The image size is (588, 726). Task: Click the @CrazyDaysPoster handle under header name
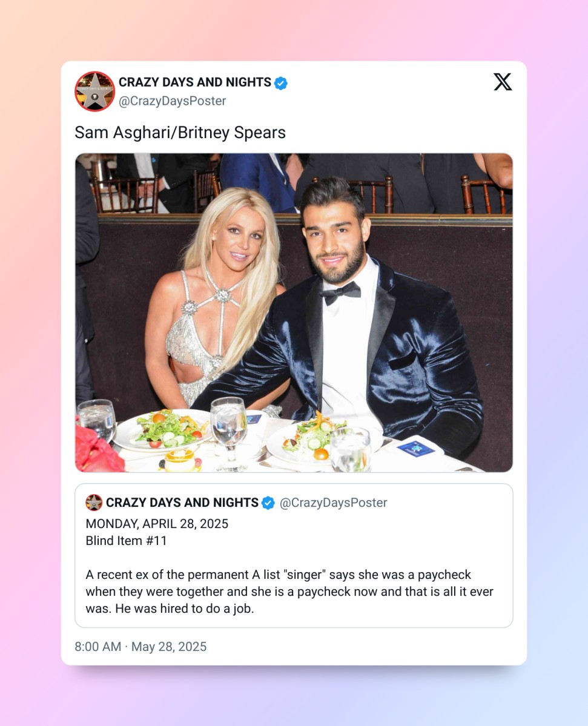(x=172, y=101)
